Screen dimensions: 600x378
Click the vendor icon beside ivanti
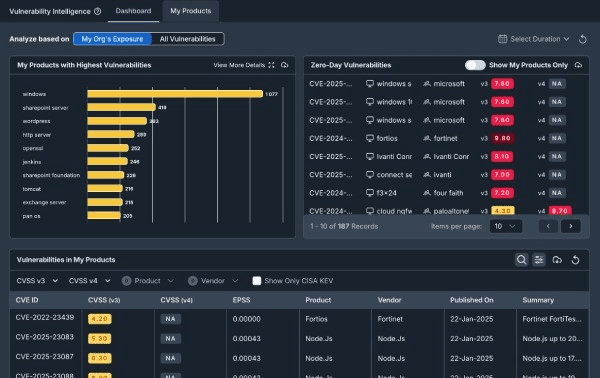(427, 174)
